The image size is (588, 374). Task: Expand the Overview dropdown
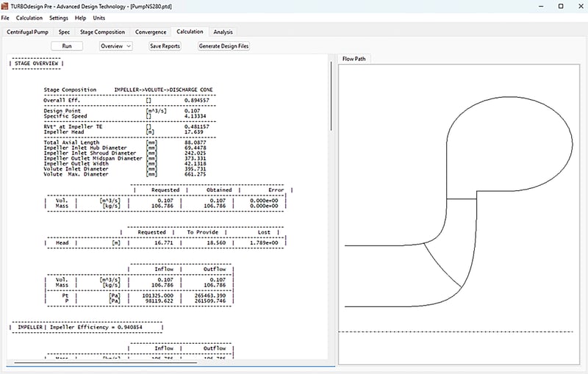click(116, 46)
